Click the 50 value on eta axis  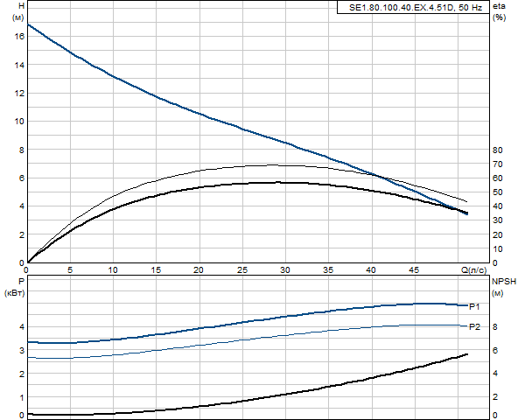(x=497, y=192)
